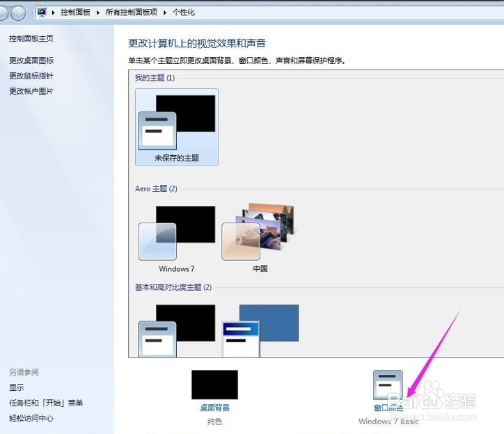Open 控制面板主页 link
This screenshot has height=434, width=504.
tap(31, 38)
